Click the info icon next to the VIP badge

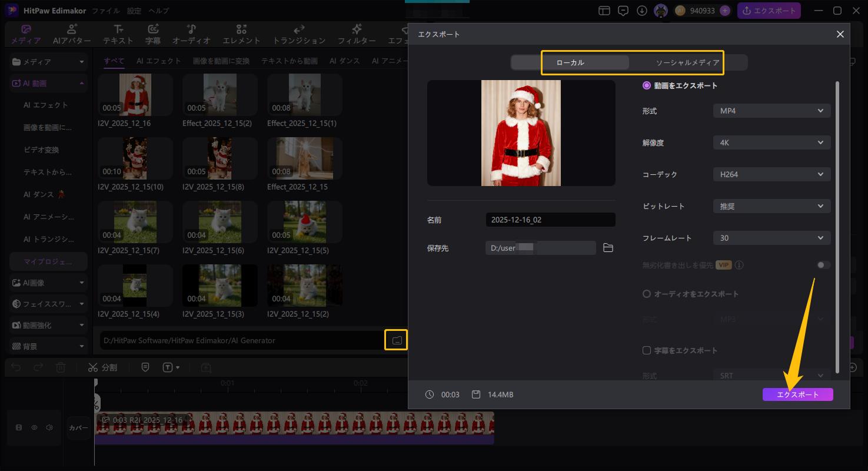pyautogui.click(x=739, y=265)
